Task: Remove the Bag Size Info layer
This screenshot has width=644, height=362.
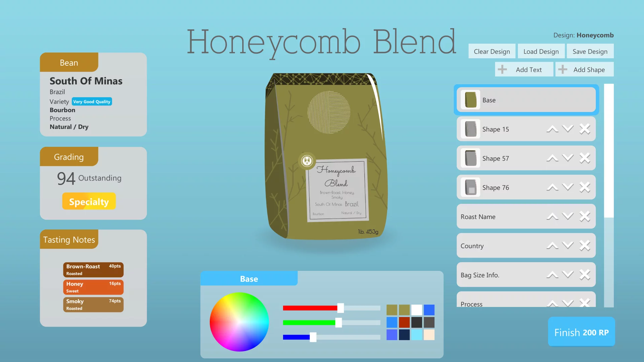Action: click(x=585, y=275)
